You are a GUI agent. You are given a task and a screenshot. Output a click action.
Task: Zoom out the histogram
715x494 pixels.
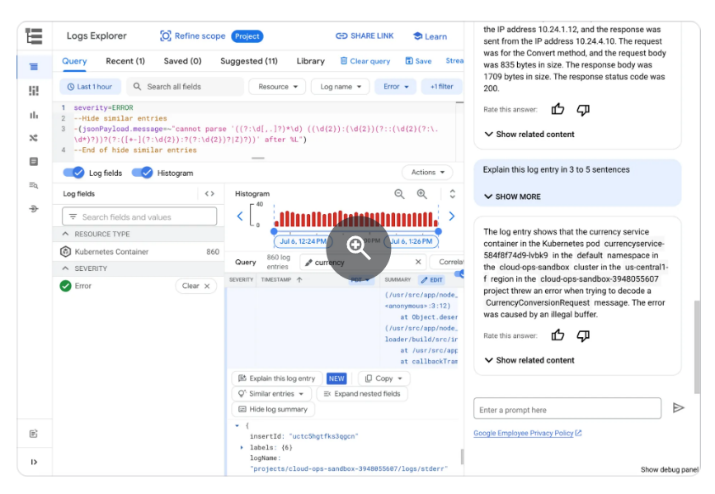(x=399, y=194)
